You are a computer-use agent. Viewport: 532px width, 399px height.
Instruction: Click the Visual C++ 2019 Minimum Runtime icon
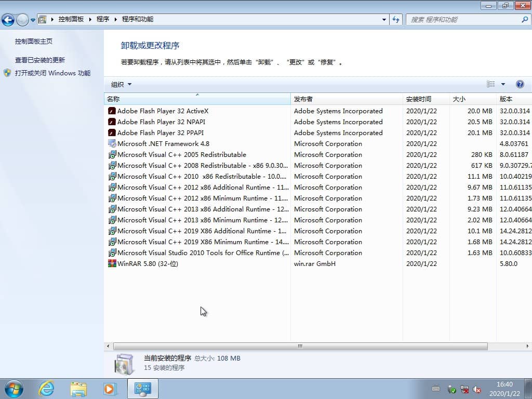(x=112, y=242)
